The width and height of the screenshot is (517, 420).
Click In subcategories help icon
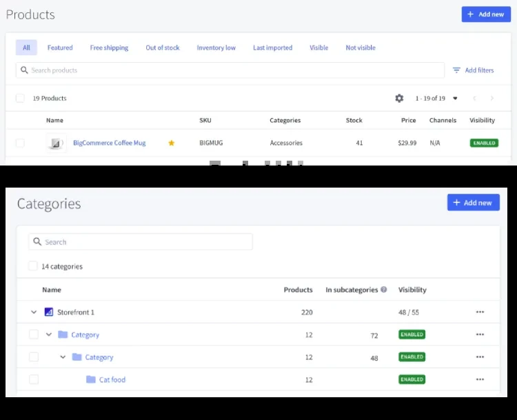(x=383, y=290)
